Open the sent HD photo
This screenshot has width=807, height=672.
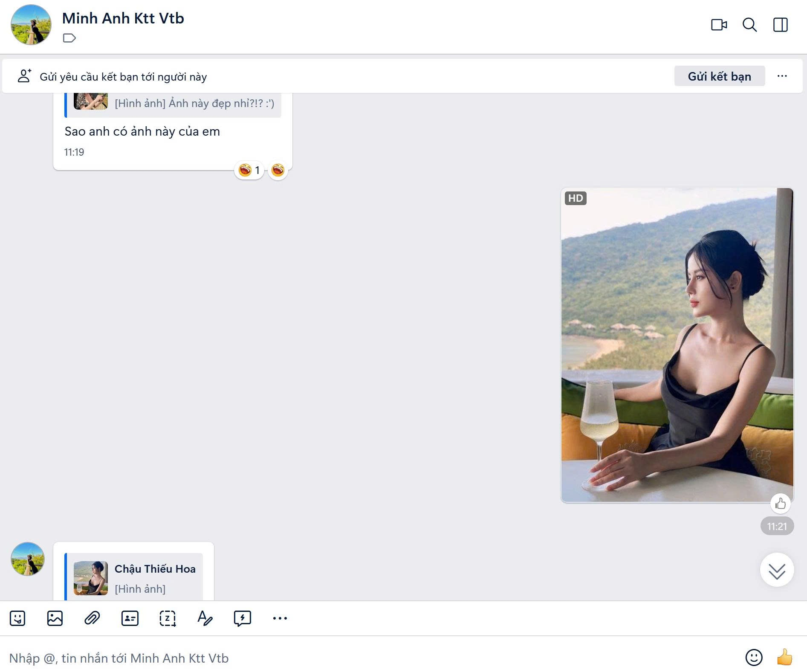677,345
